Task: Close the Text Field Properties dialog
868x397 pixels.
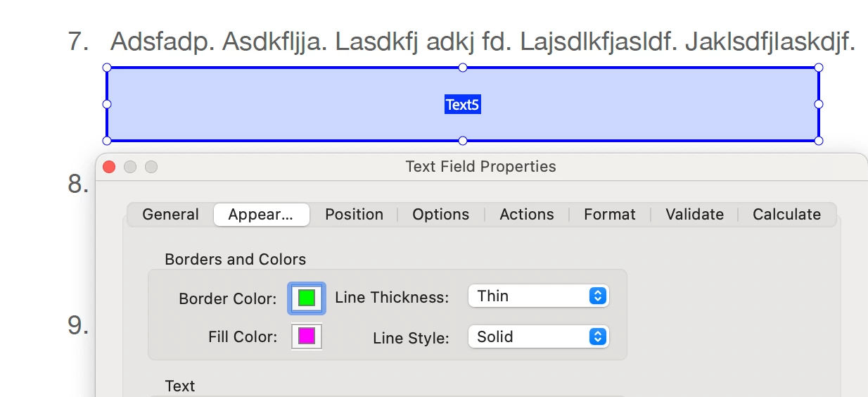Action: point(109,167)
